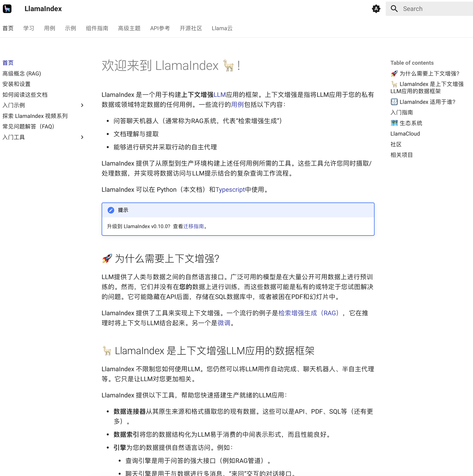The image size is (473, 476).
Task: Click the search magnifier icon
Action: pyautogui.click(x=394, y=9)
